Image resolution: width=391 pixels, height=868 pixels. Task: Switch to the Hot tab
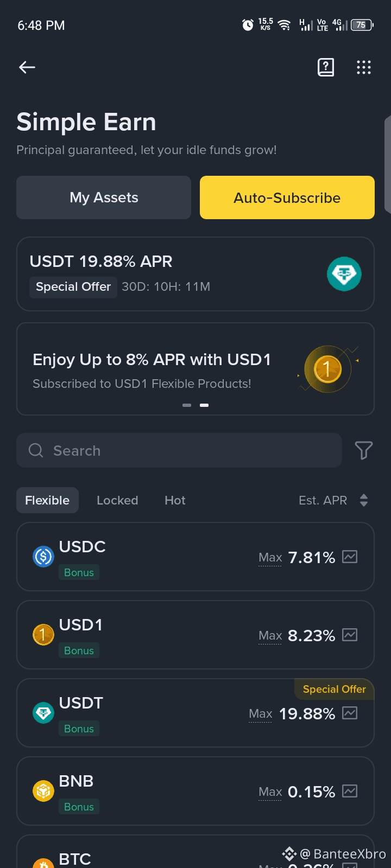click(x=175, y=500)
